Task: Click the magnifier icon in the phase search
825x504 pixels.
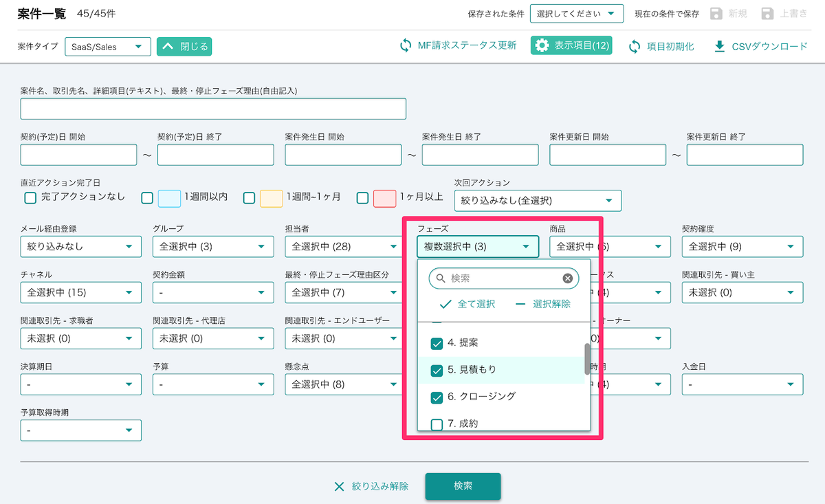Action: [x=441, y=278]
